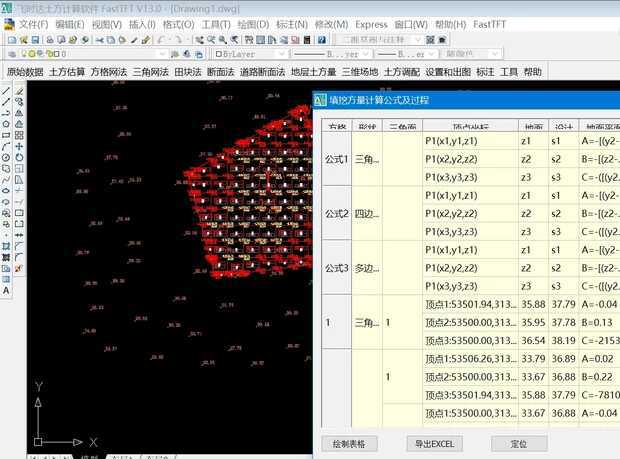620x459 pixels.
Task: Select the Spline draw tool
Action: coord(6,179)
